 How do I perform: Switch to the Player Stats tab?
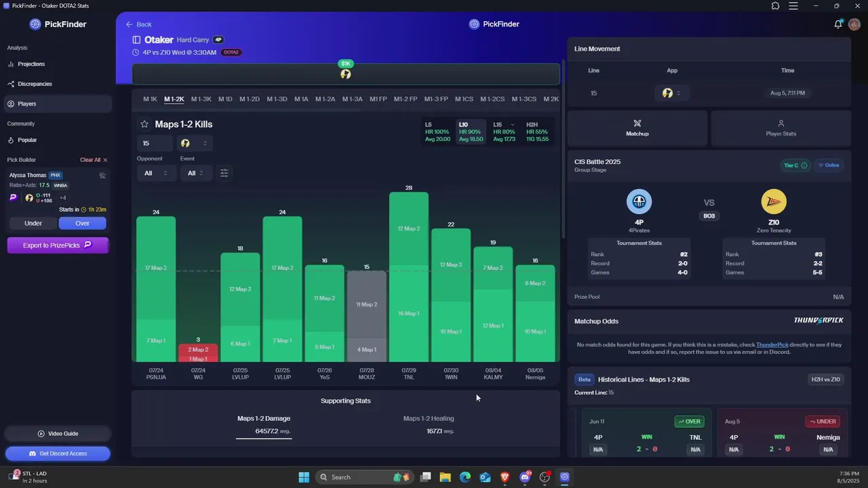(781, 127)
